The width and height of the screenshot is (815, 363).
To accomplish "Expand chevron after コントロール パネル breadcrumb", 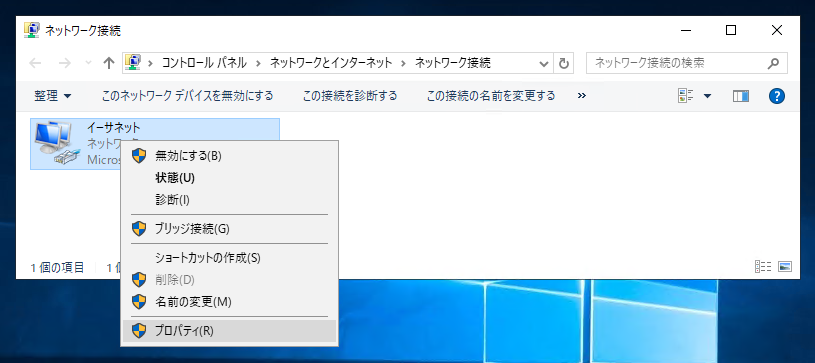I will tap(258, 63).
